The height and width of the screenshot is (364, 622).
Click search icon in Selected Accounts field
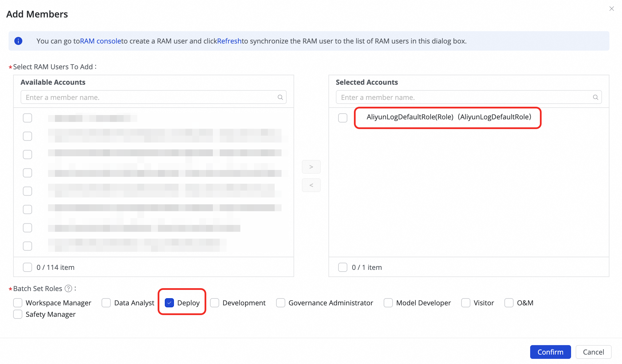(595, 97)
